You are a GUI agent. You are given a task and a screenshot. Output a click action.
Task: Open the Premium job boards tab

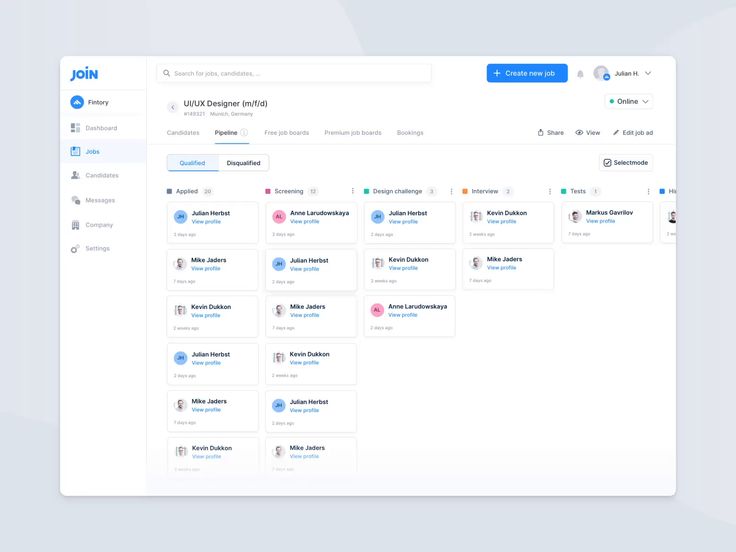353,133
